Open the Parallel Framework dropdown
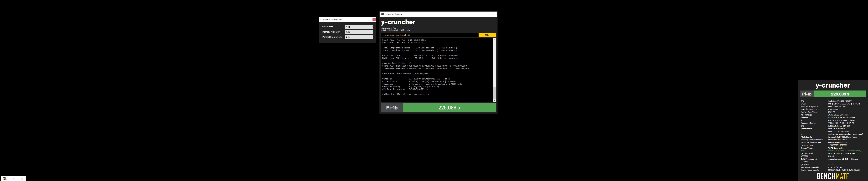868x181 pixels. click(x=359, y=37)
